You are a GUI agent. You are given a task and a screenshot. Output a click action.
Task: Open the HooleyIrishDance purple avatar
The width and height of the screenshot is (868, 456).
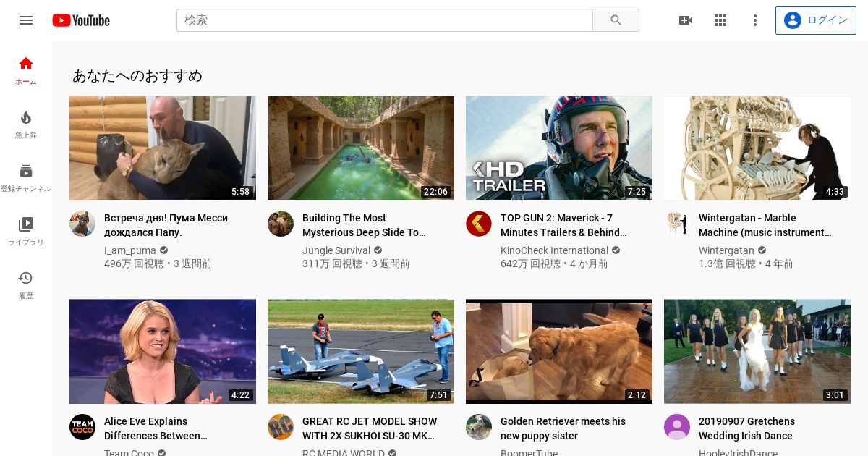677,427
